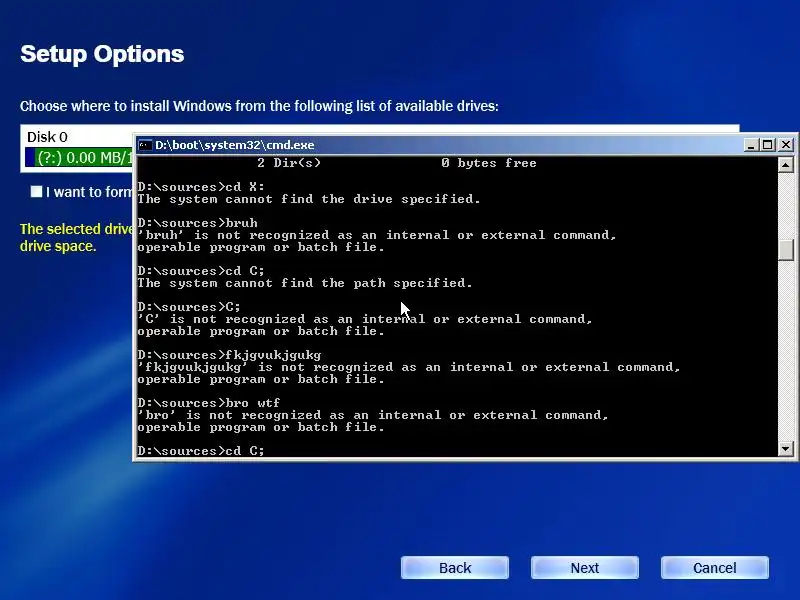This screenshot has width=800, height=600.
Task: Select the (?:) 0.00 MB drive partition
Action: (79, 158)
